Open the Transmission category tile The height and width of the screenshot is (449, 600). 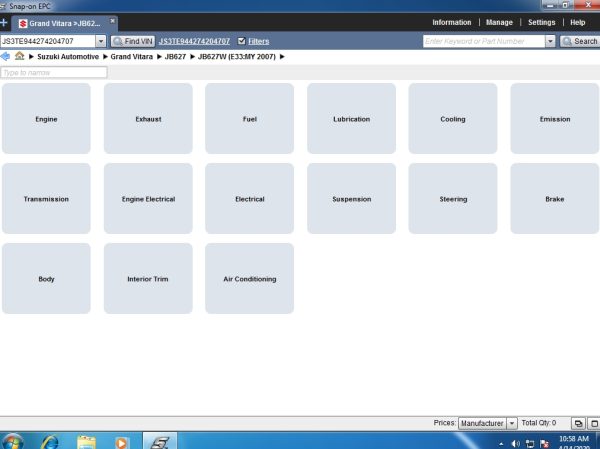click(46, 199)
